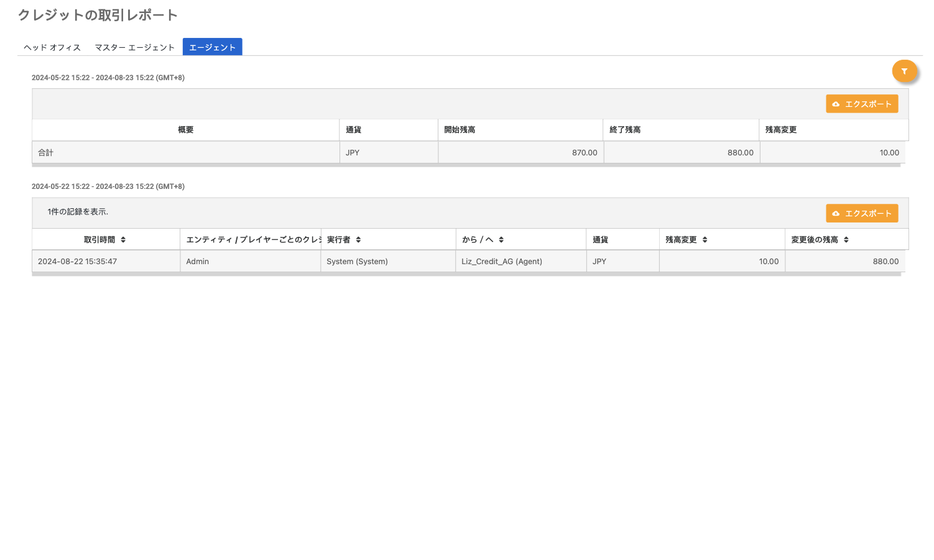Click the summary table horizontal scrollbar
934x560 pixels.
(466, 165)
